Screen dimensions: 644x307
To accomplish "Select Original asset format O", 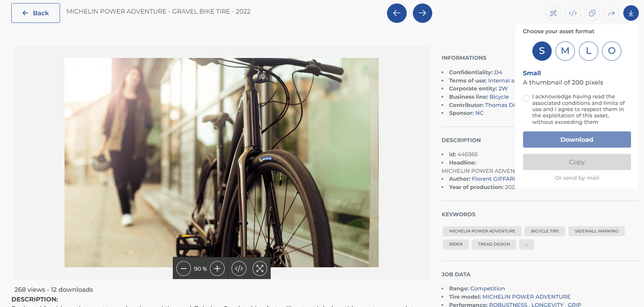I will [x=612, y=51].
